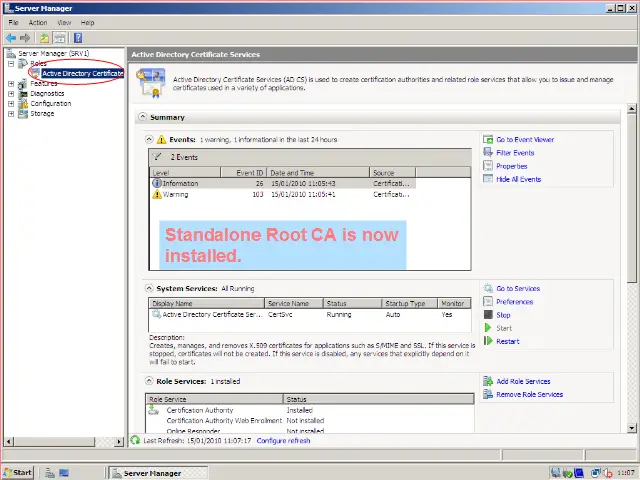This screenshot has height=480, width=640.
Task: Expand the Features tree node
Action: tap(11, 84)
